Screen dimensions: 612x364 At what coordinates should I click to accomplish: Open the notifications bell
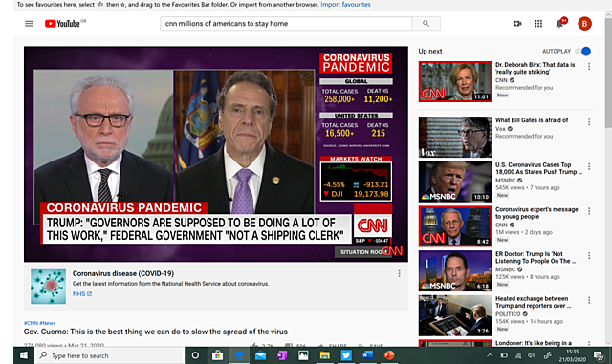[x=560, y=24]
